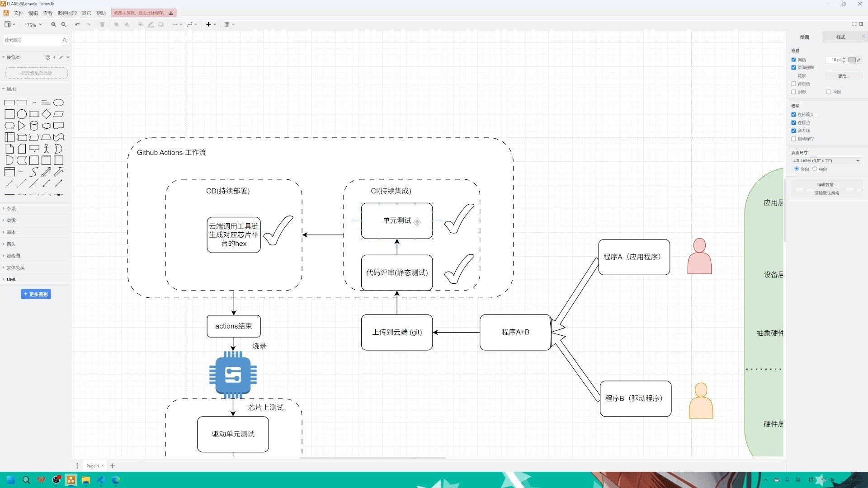
Task: Select the ellipse shape in shape palette
Action: [58, 103]
